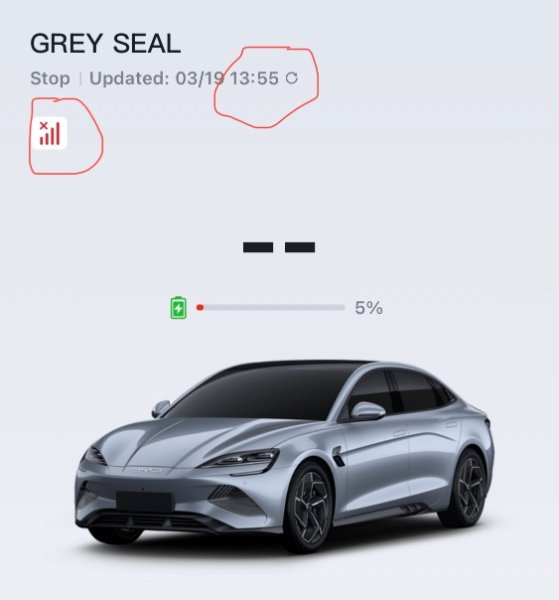
Task: Tap the refresh icon next to update time
Action: 292,78
